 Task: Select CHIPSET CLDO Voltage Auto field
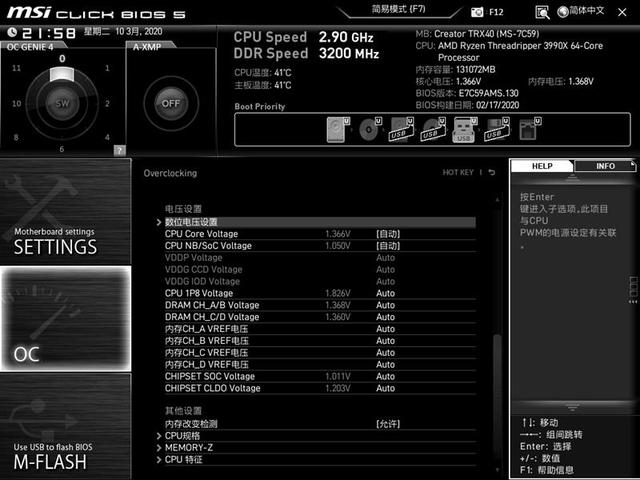(385, 388)
